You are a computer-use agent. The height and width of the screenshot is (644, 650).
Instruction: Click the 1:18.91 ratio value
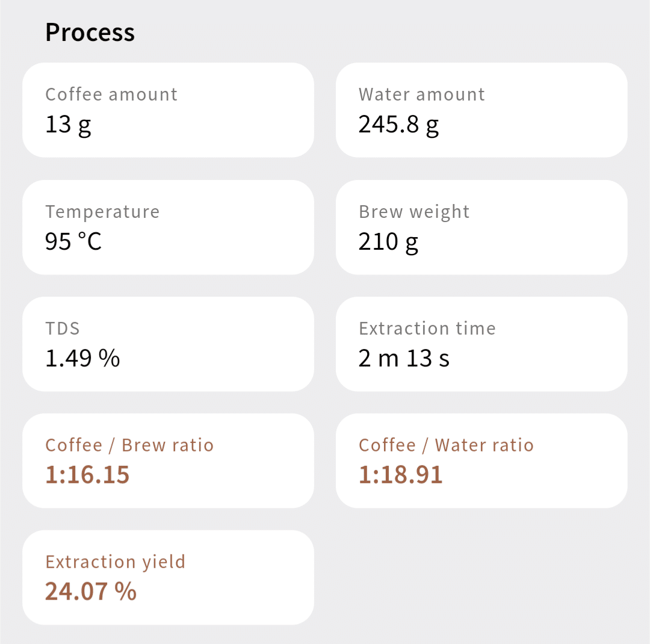(400, 475)
